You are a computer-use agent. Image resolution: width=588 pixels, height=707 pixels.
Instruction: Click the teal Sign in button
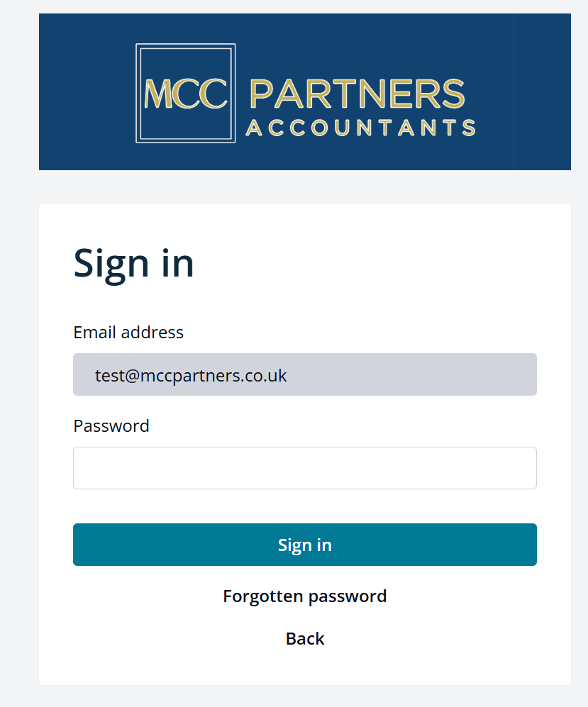305,545
